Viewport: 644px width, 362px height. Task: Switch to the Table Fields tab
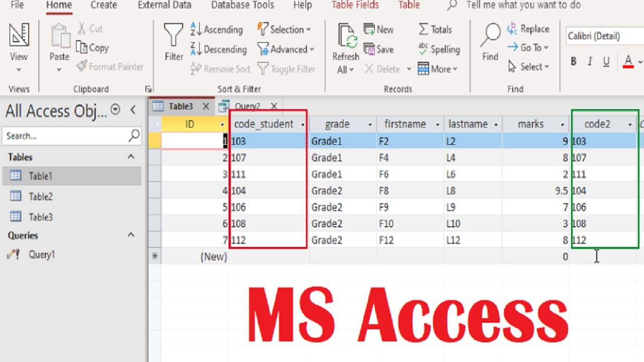[x=355, y=5]
